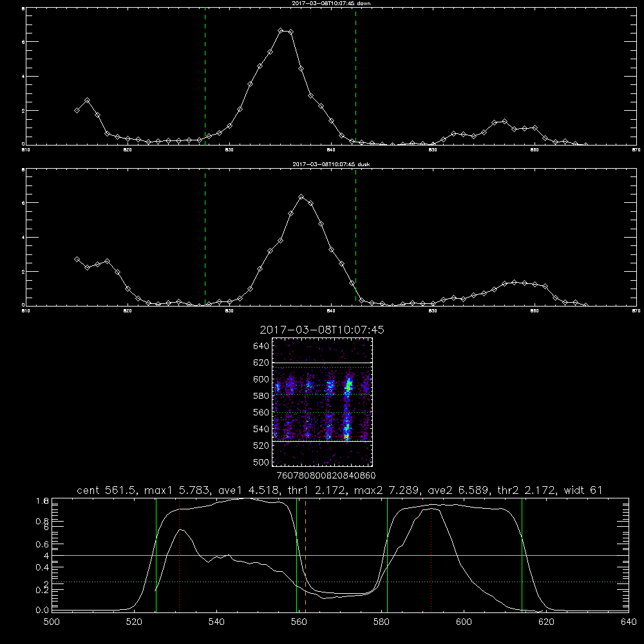Click the 580 label on bottom plot x-axis

[381, 622]
